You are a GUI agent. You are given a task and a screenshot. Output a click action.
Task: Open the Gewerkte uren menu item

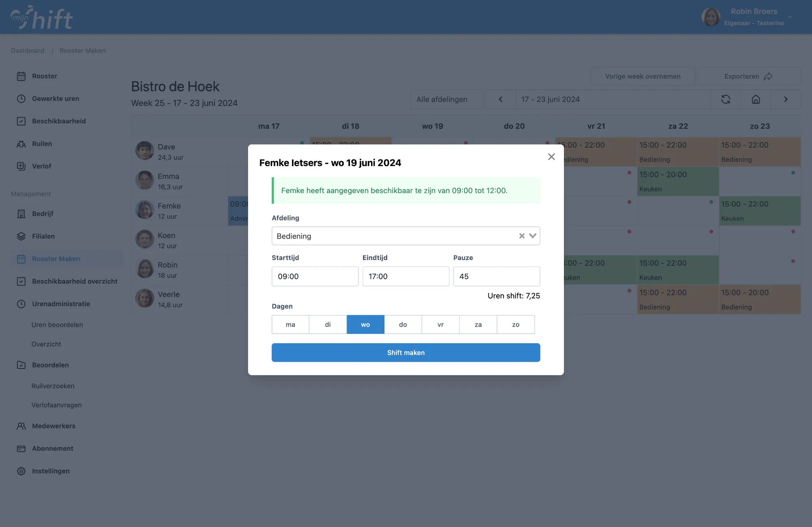tap(56, 99)
